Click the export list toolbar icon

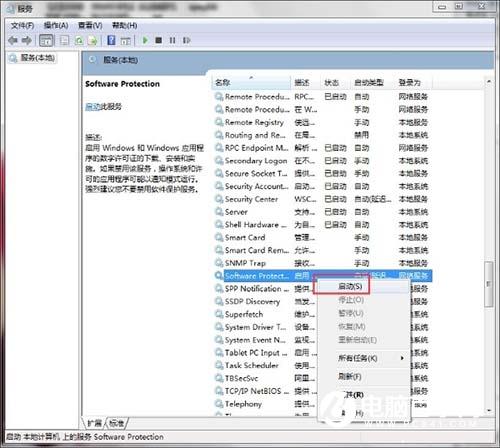coord(92,41)
